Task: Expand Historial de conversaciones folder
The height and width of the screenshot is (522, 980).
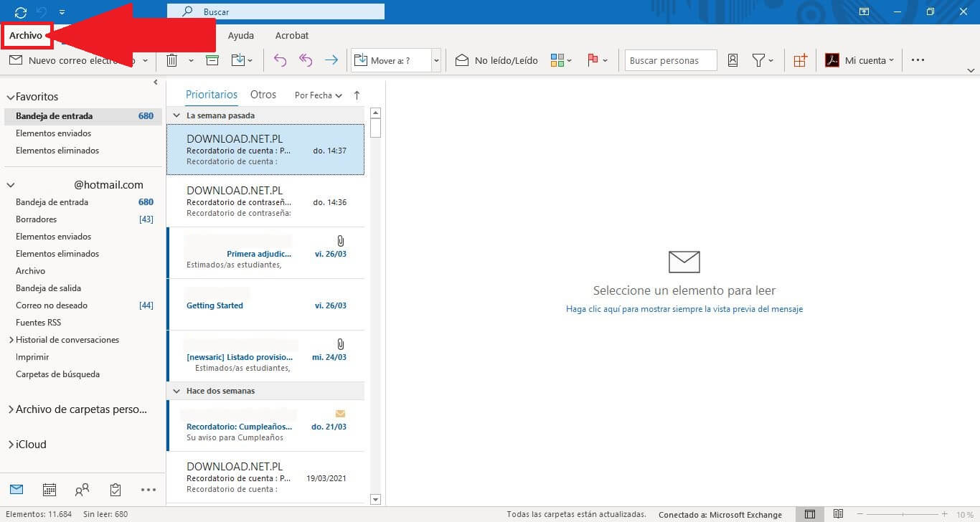Action: tap(11, 340)
